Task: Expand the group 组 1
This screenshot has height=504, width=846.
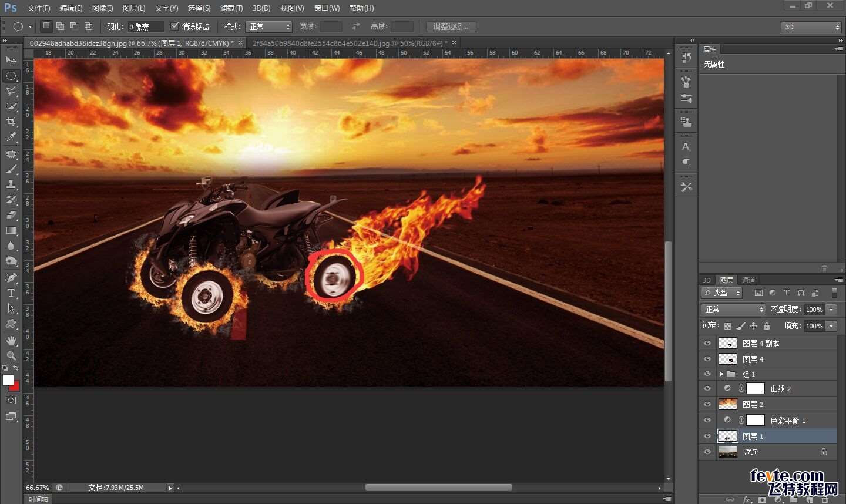Action: click(721, 374)
